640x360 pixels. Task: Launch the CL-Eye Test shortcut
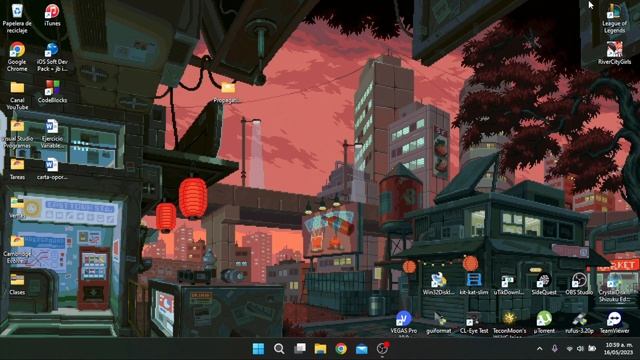[473, 322]
